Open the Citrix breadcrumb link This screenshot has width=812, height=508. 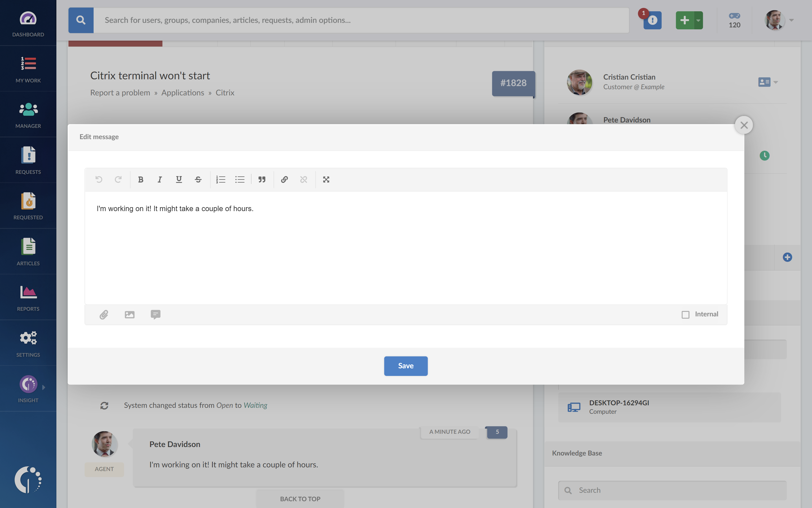(x=225, y=93)
